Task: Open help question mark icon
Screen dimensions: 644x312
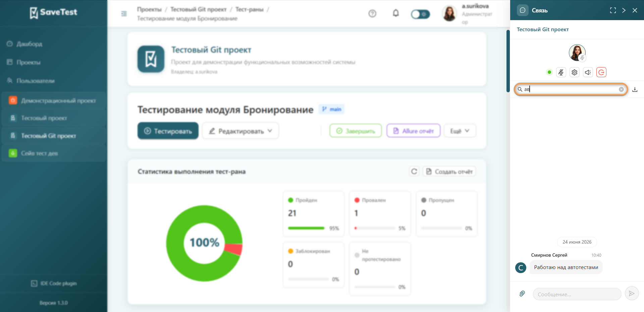Action: 372,14
